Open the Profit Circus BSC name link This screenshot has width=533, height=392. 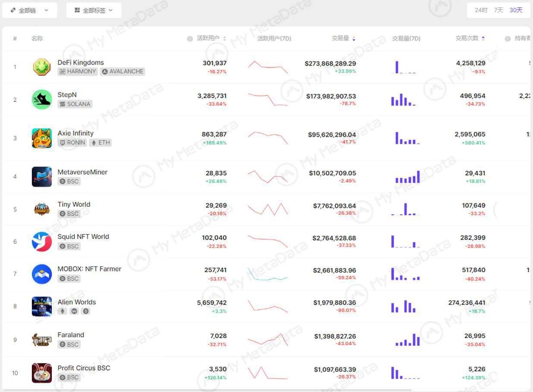84,368
